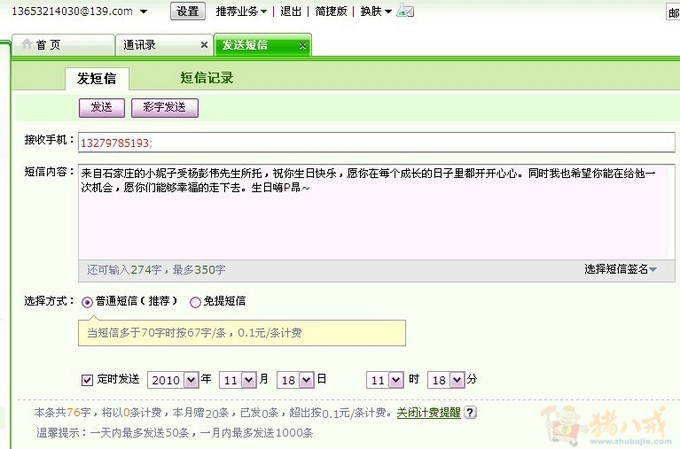Click the 邮 button at top right edge

point(673,12)
